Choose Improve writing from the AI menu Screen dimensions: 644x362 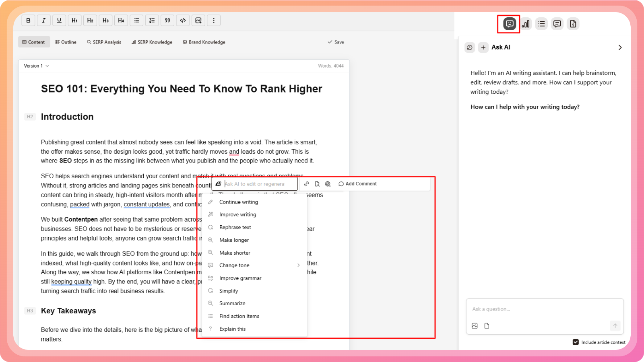point(237,215)
